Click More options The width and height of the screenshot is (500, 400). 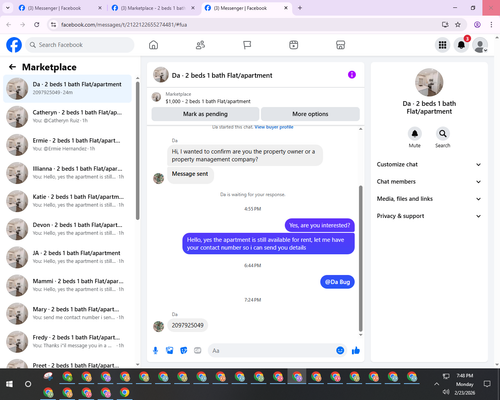[x=310, y=114]
